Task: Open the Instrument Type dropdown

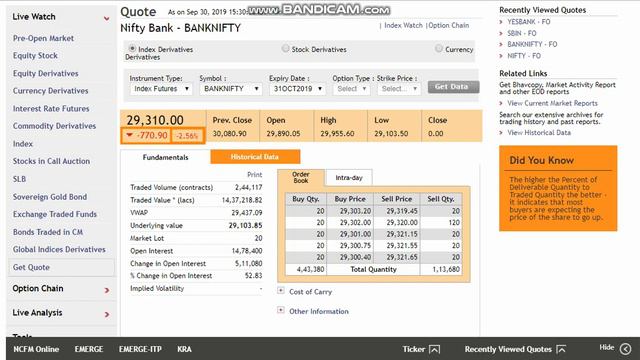Action: tap(161, 89)
